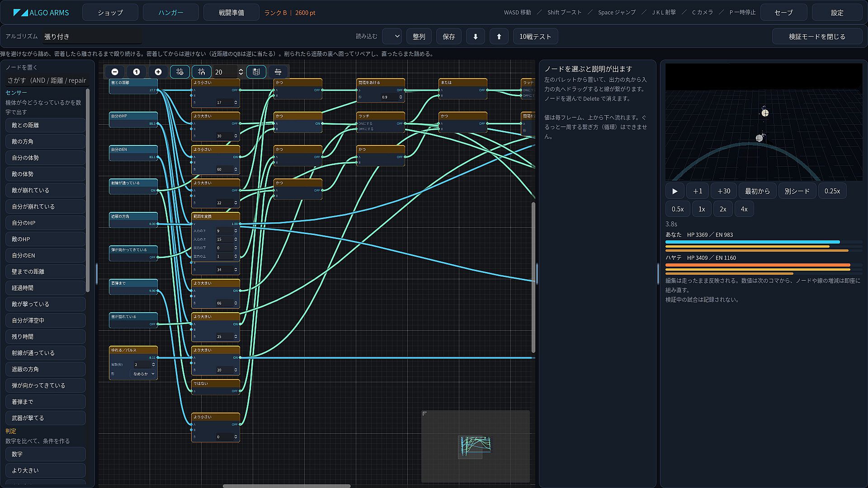Toggle snap-to-grid magnet
The image size is (868, 488).
click(202, 72)
